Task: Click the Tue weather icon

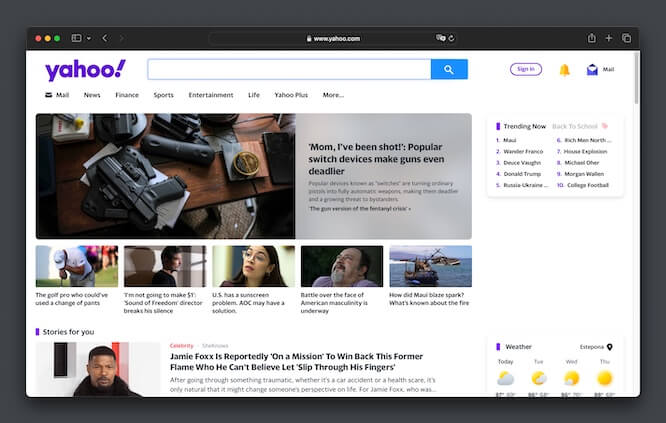Action: (539, 378)
